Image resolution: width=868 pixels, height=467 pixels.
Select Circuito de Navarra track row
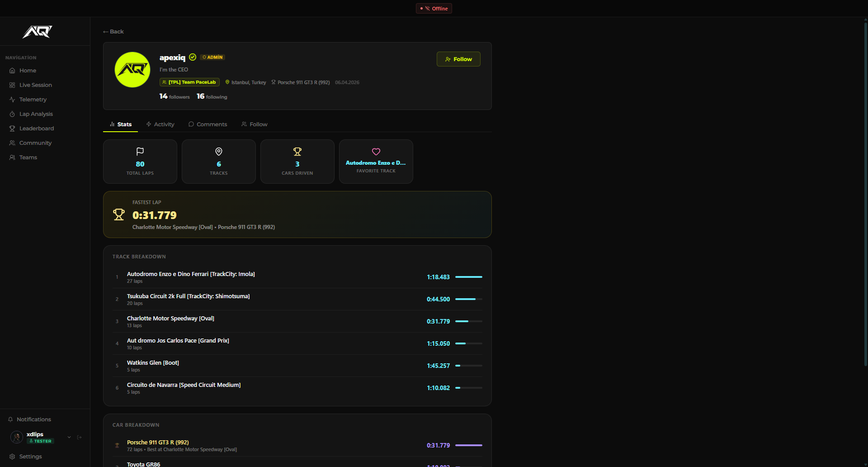click(x=297, y=388)
